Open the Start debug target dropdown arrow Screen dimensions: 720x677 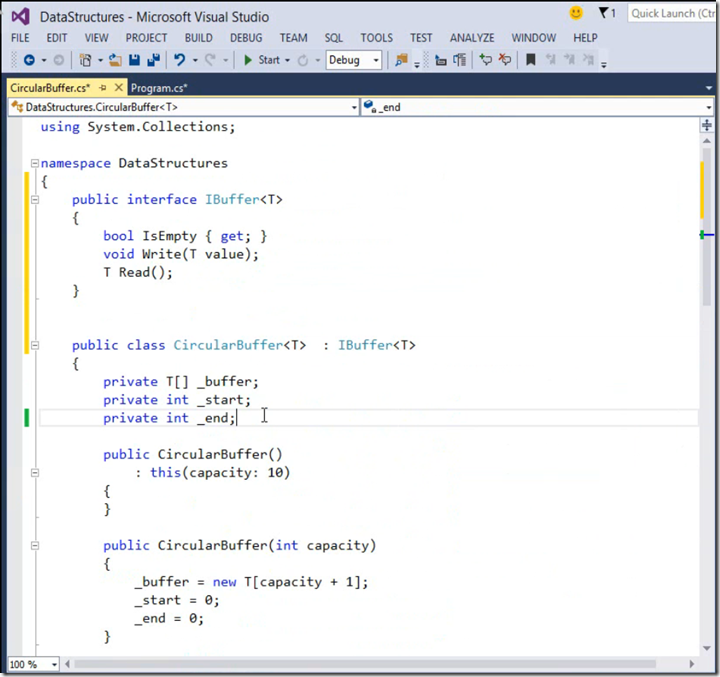[x=287, y=61]
